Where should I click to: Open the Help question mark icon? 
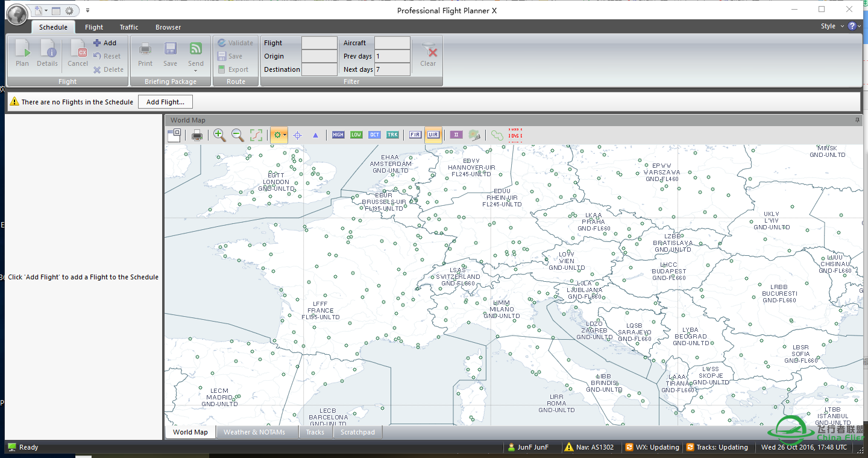click(852, 26)
